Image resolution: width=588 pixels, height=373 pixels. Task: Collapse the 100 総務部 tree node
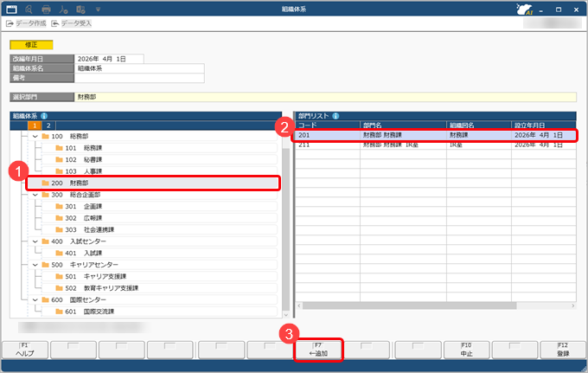tap(35, 137)
